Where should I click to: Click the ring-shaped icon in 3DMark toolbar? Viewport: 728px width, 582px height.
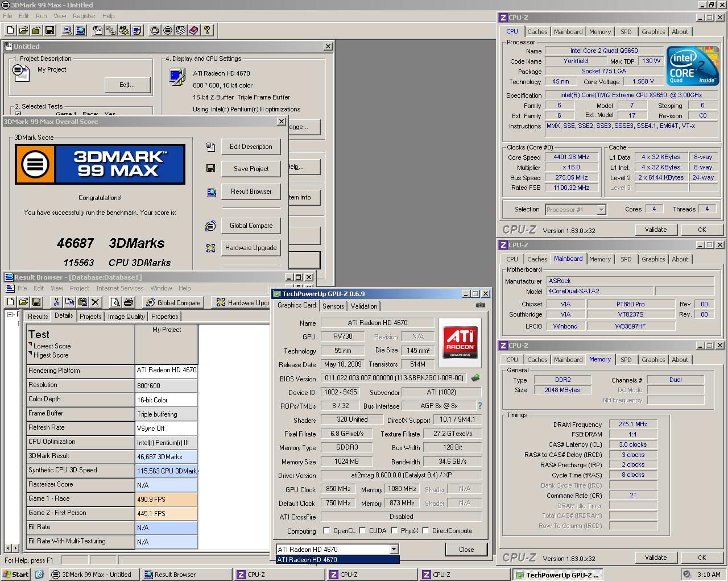click(155, 30)
